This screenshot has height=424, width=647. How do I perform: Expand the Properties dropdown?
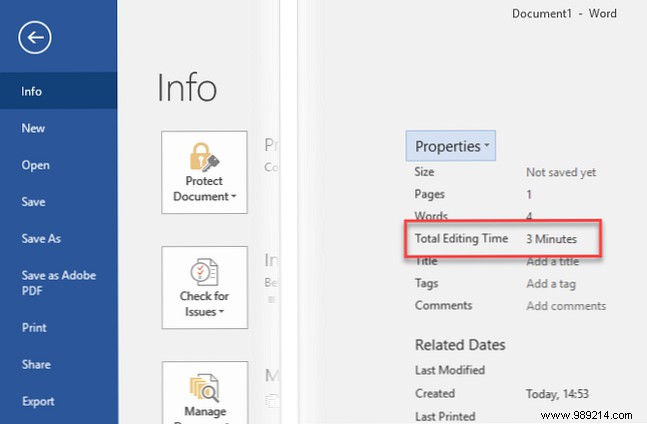(451, 146)
